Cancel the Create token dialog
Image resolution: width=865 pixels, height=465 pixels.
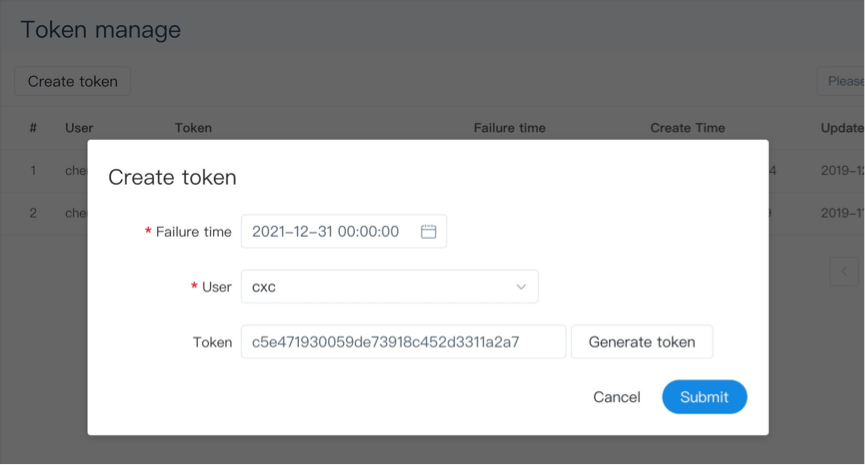click(x=616, y=397)
